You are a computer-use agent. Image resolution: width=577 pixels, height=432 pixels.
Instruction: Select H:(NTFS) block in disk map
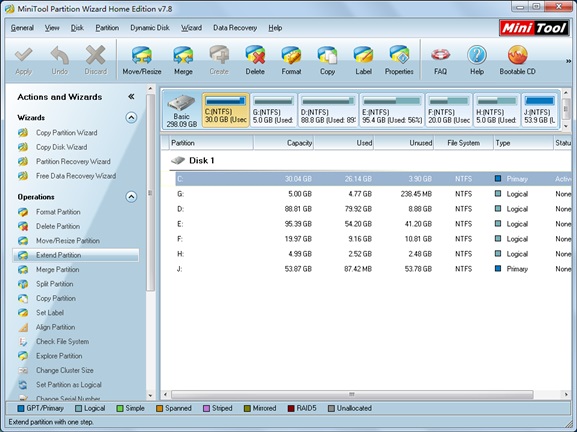[x=497, y=110]
